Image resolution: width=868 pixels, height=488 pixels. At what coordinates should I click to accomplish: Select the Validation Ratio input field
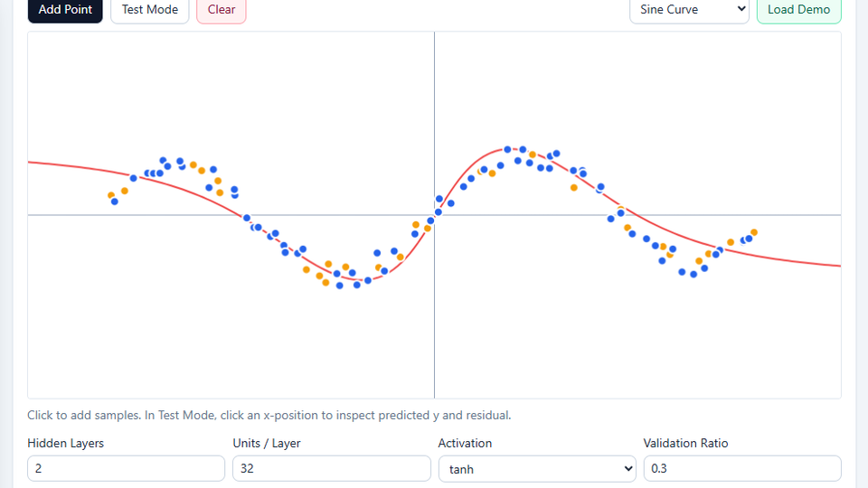741,468
